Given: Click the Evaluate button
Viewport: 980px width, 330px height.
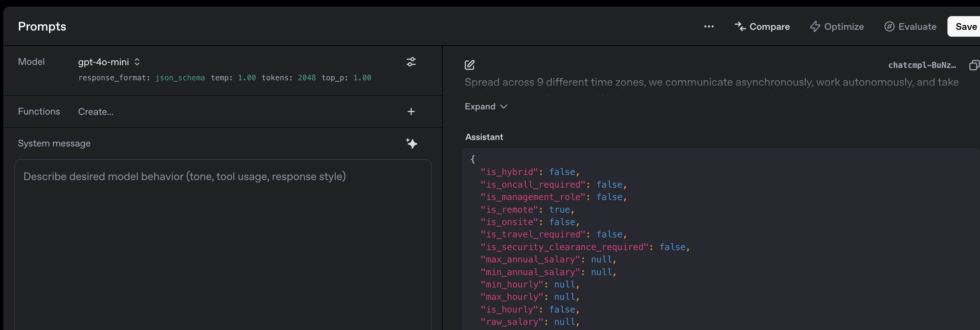Looking at the screenshot, I should click(x=910, y=27).
